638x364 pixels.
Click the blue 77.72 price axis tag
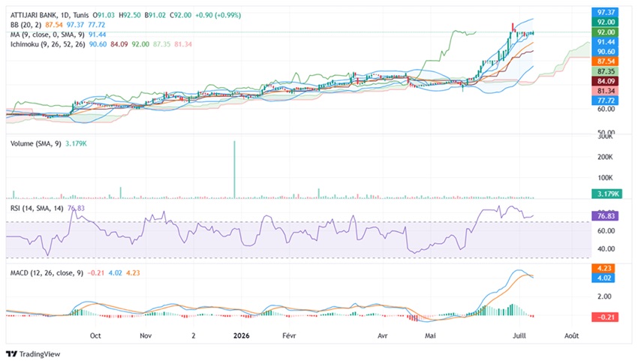coord(605,101)
